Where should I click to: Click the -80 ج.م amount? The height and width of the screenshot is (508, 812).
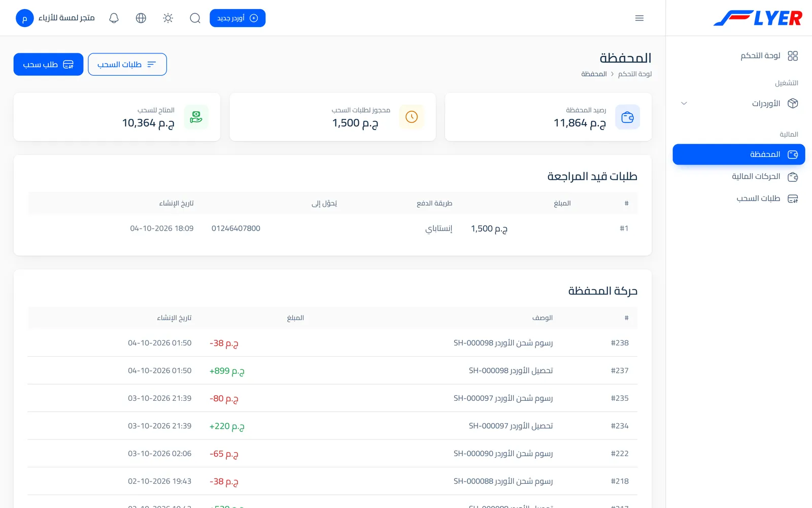point(224,399)
